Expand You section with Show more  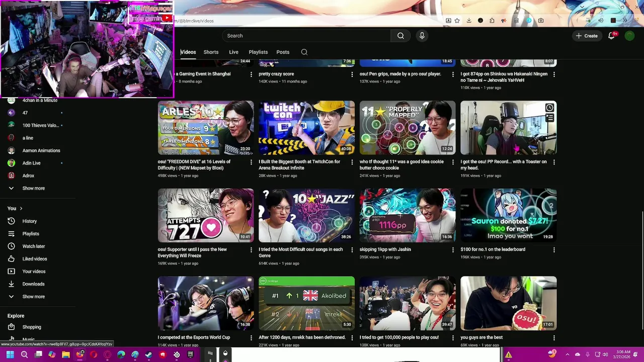pos(33,297)
